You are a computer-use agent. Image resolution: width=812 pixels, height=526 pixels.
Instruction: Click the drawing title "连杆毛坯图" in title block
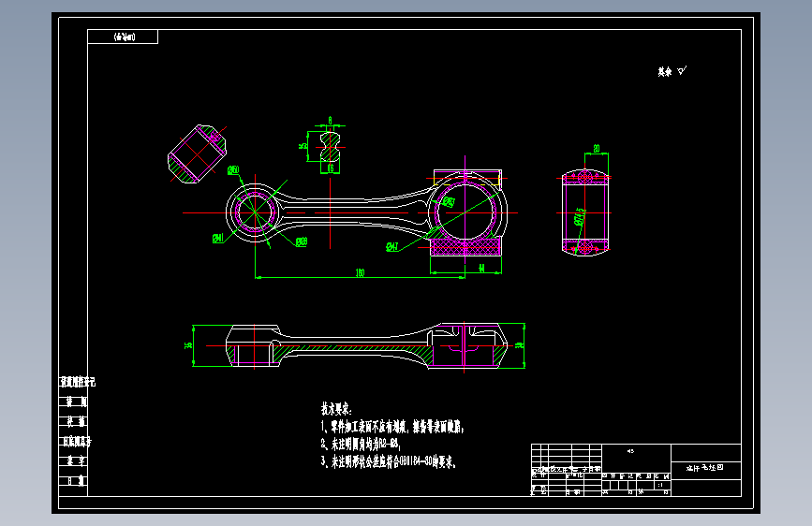click(704, 467)
